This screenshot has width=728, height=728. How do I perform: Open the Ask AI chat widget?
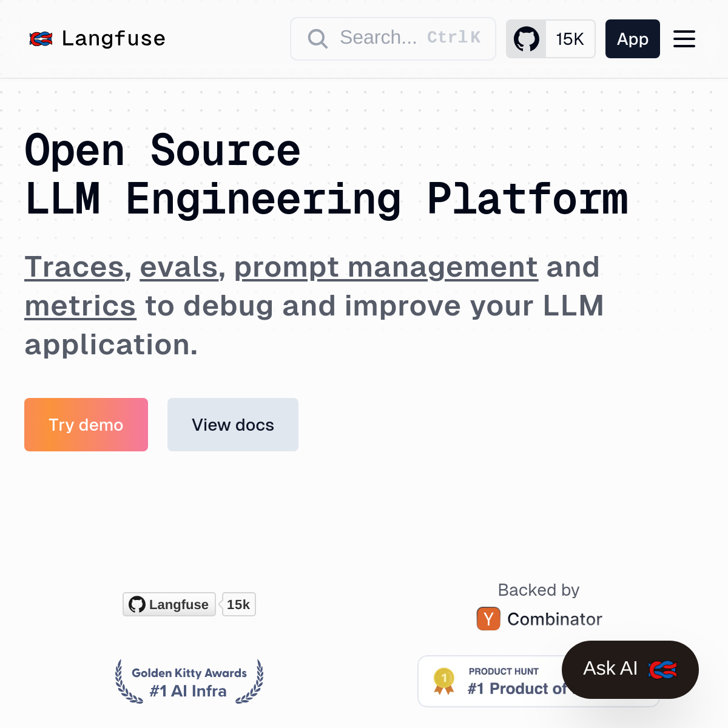(630, 669)
